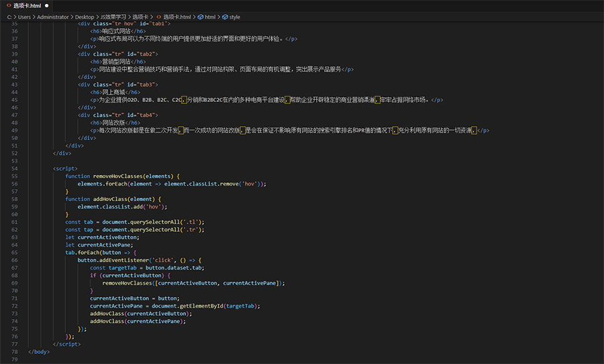Viewport: 604px width, 364px height.
Task: Click 'let currentActivePane;' on line 64
Action: 99,245
